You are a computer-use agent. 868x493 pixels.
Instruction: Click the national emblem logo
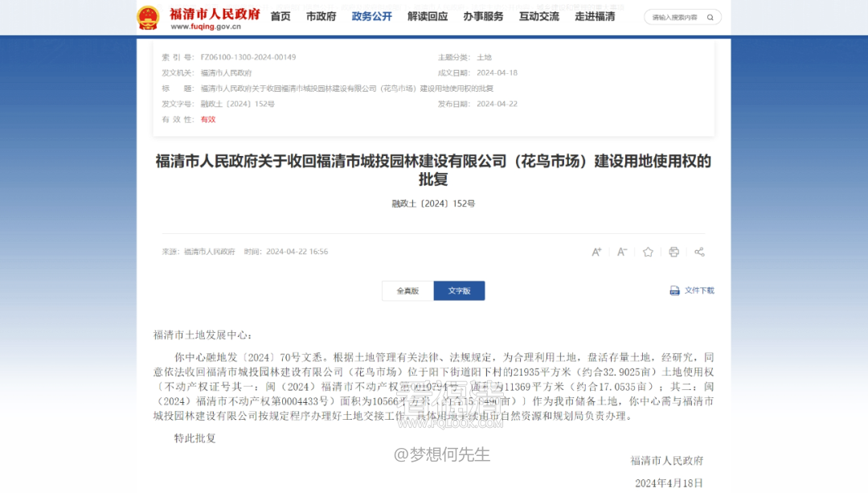[x=148, y=18]
